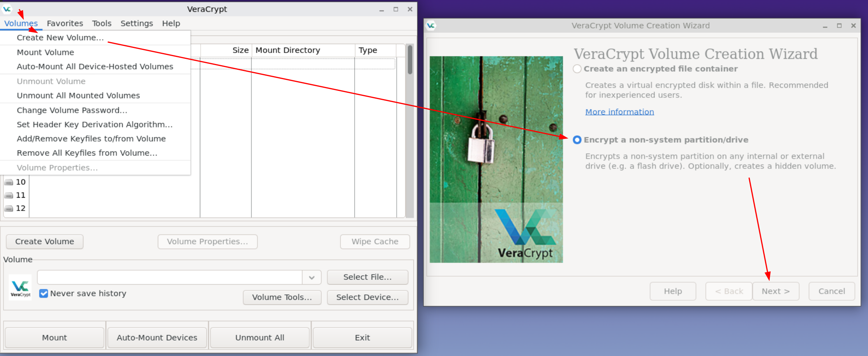The width and height of the screenshot is (868, 356).
Task: Select 'Encrypt a non-system partition/drive' option
Action: pos(577,140)
